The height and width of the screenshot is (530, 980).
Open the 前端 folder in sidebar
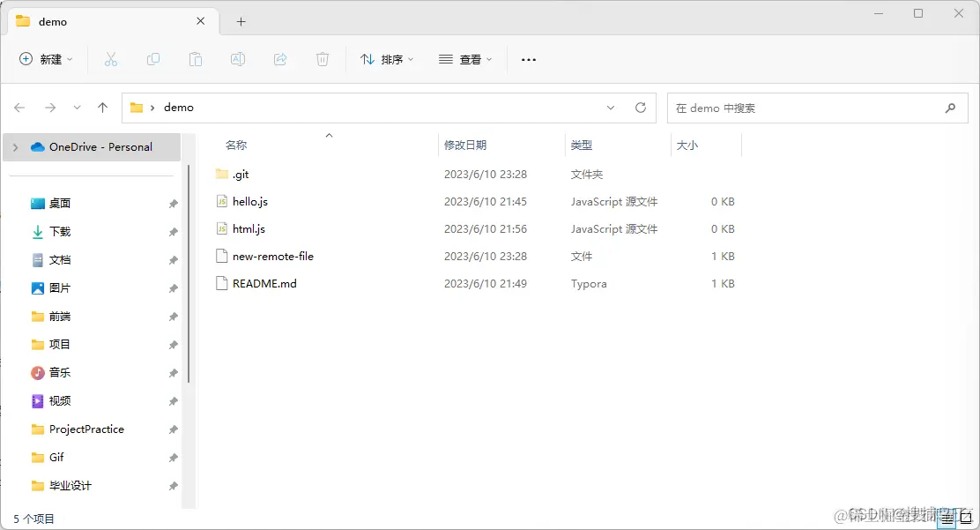[59, 316]
